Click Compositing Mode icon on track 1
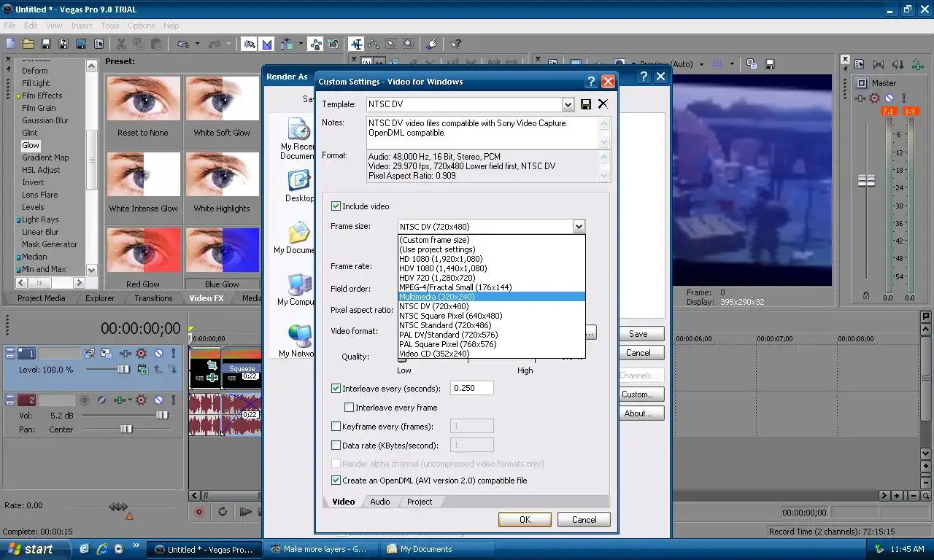 (142, 370)
